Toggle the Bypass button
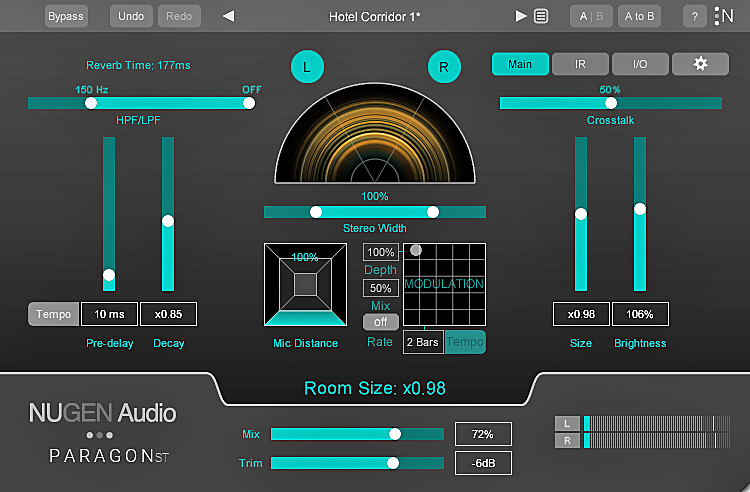 tap(66, 16)
